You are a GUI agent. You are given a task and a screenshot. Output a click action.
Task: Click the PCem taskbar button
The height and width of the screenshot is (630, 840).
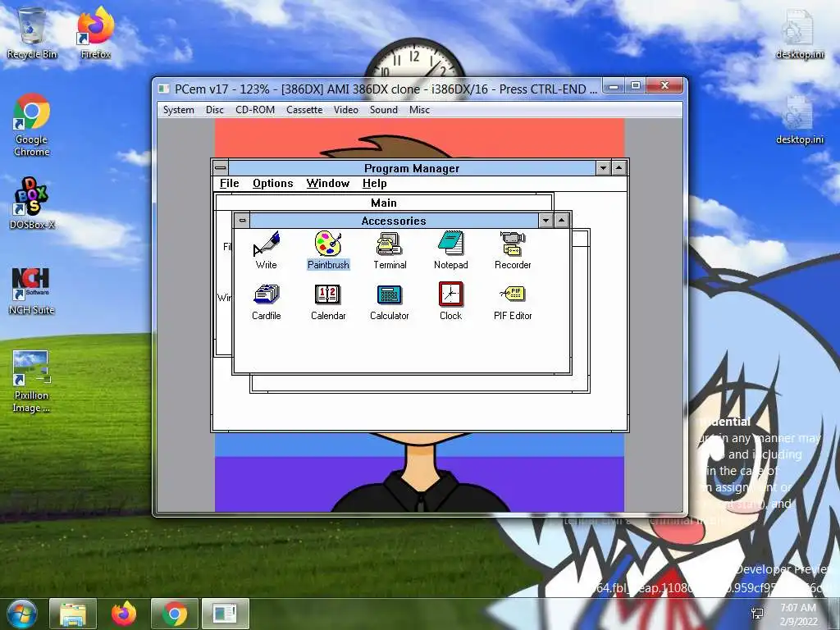click(225, 614)
